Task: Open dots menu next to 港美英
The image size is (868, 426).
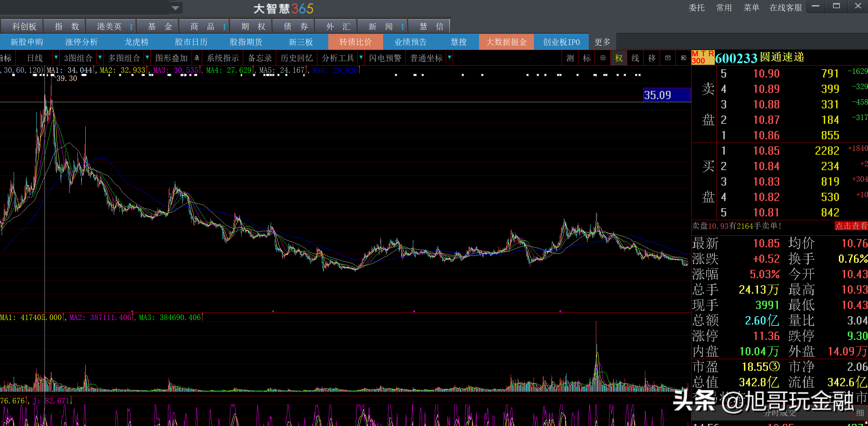Action: [x=131, y=27]
